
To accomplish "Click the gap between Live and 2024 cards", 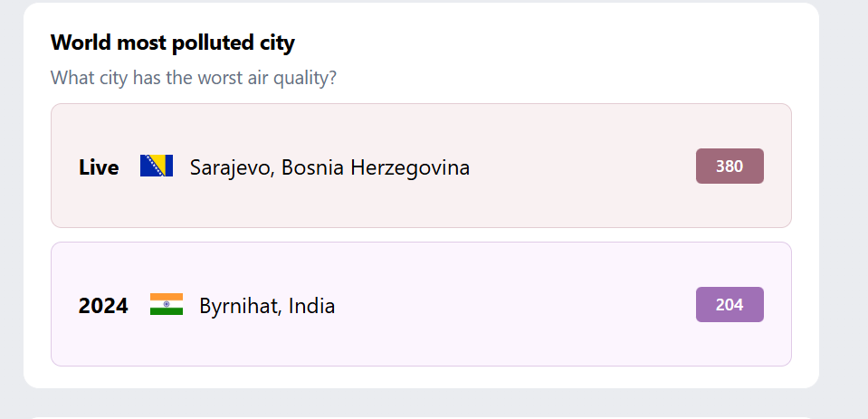I will [x=421, y=235].
